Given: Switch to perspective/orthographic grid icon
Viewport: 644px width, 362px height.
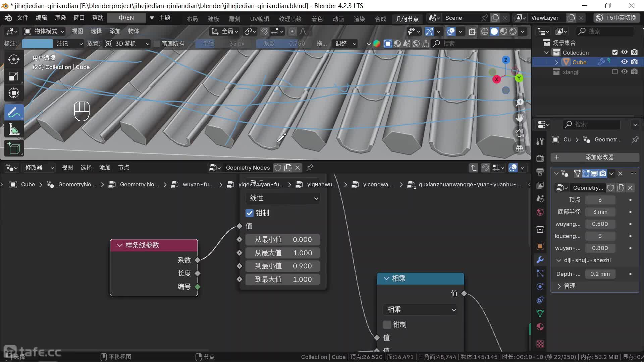Looking at the screenshot, I should (x=520, y=148).
